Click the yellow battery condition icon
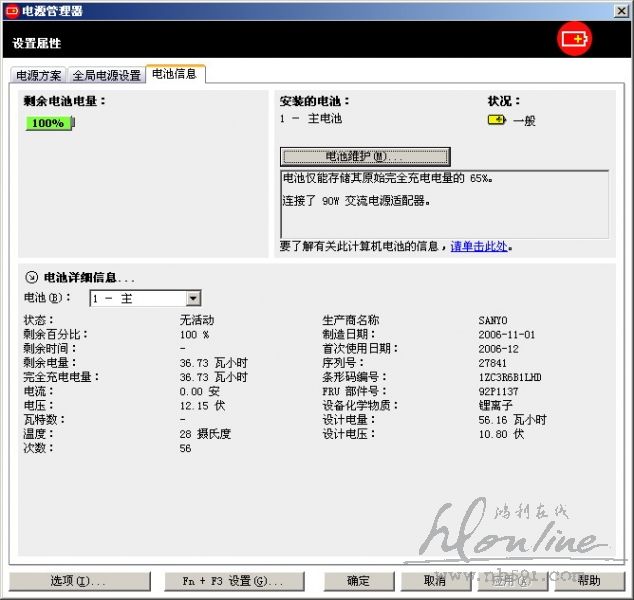This screenshot has width=634, height=600. [x=497, y=119]
